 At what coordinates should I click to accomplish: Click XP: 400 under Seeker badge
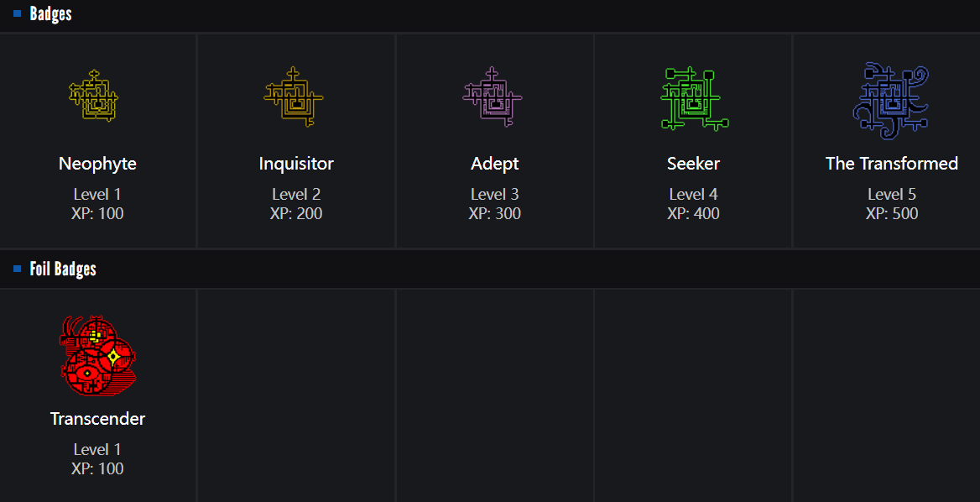(693, 213)
